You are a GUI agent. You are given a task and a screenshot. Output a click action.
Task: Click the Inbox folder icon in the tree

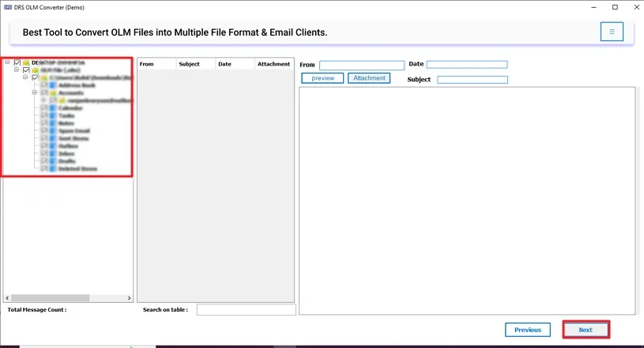[53, 153]
